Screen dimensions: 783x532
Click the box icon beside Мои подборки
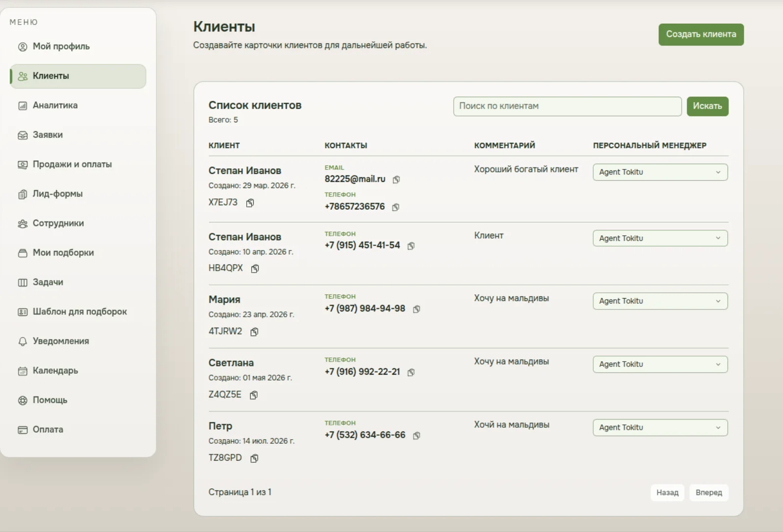point(23,253)
